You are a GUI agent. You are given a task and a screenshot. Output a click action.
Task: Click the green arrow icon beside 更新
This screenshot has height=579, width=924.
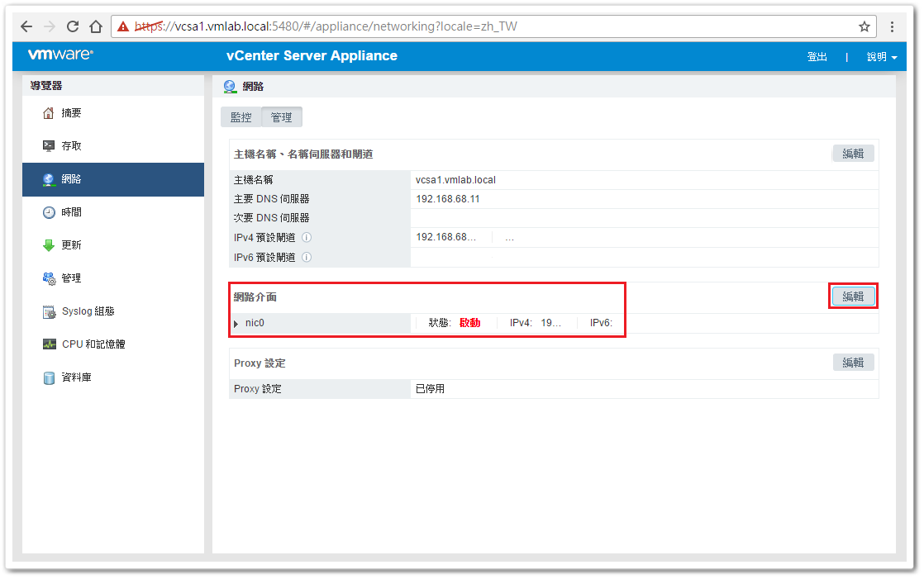(x=48, y=245)
